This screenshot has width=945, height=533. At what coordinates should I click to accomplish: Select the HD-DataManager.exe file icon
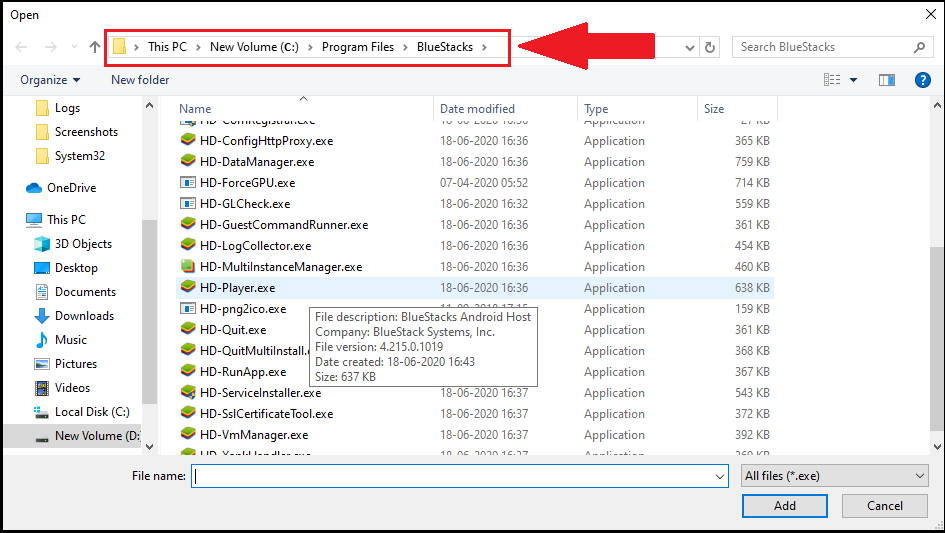pyautogui.click(x=188, y=162)
